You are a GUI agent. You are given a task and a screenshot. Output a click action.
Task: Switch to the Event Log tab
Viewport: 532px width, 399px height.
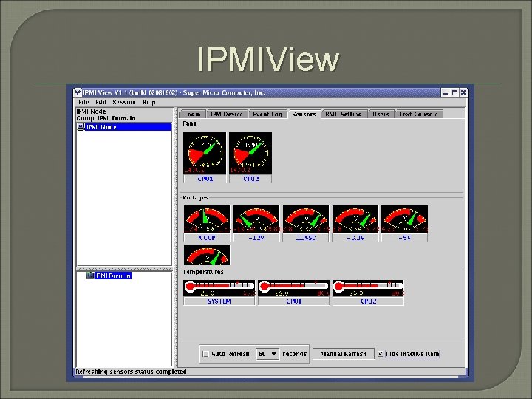point(267,115)
